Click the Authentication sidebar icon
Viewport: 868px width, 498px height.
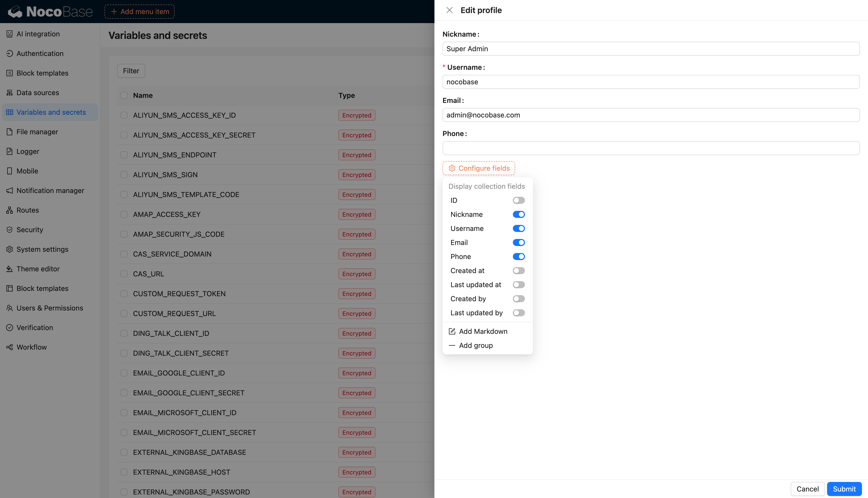point(10,53)
